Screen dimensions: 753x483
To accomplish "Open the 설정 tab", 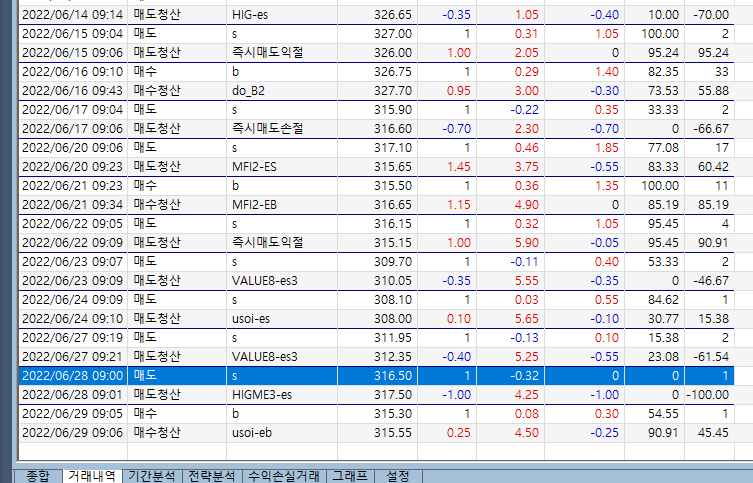I will point(397,476).
